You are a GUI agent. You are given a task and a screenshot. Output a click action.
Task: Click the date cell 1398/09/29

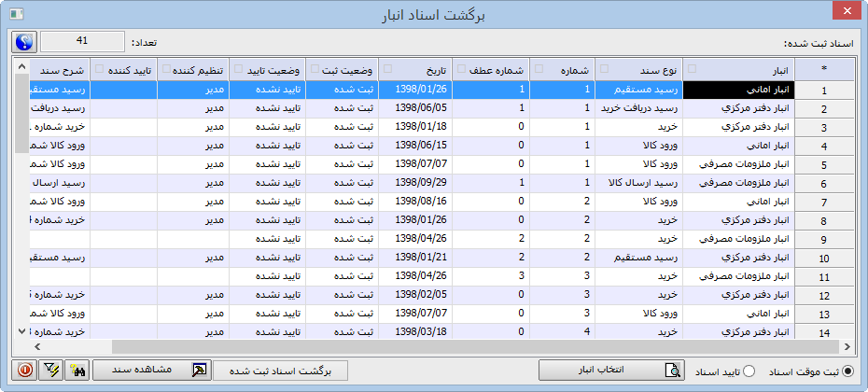point(415,183)
